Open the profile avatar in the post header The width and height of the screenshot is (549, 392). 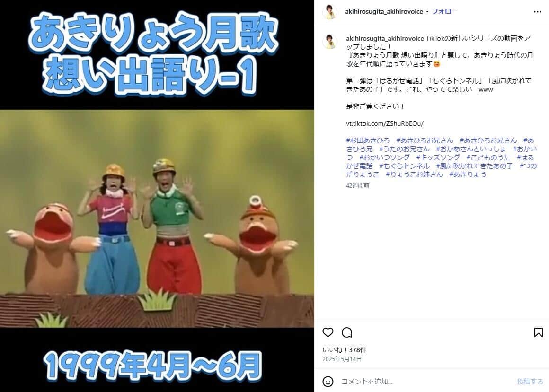[330, 11]
